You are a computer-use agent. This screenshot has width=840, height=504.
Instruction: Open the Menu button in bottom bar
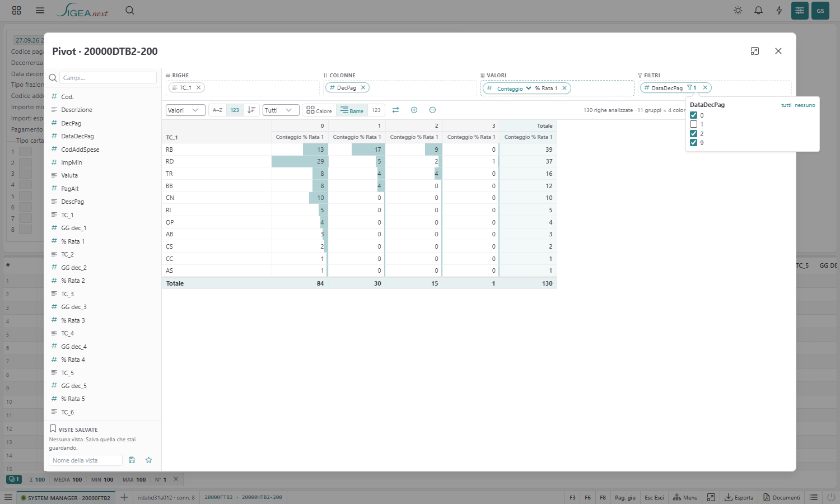(x=685, y=497)
